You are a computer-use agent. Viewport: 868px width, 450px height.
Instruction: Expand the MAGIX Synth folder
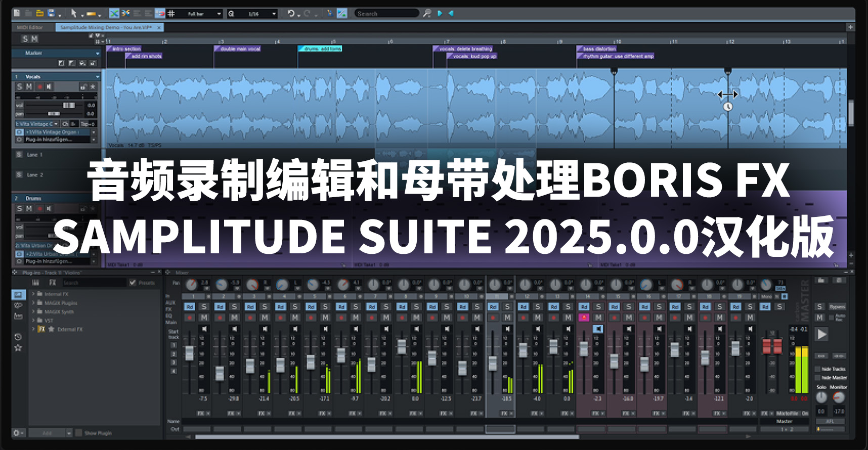click(34, 311)
